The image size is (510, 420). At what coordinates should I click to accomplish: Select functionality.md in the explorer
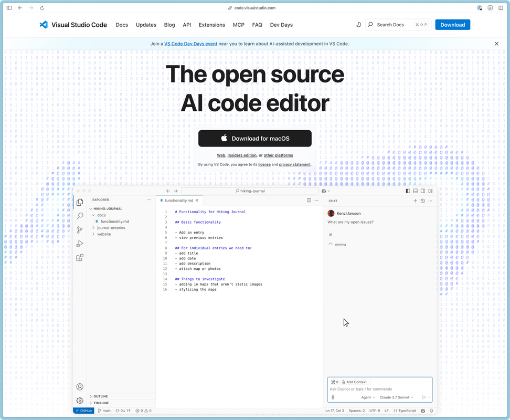click(114, 221)
